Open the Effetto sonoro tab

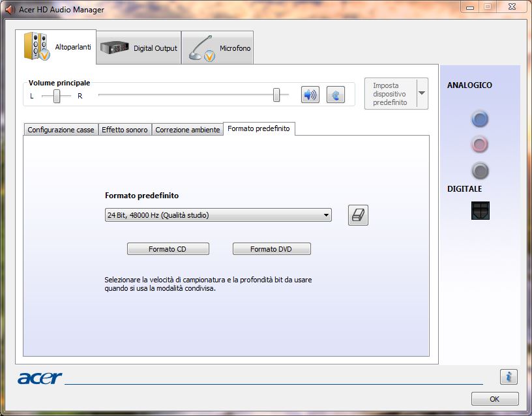pos(125,130)
